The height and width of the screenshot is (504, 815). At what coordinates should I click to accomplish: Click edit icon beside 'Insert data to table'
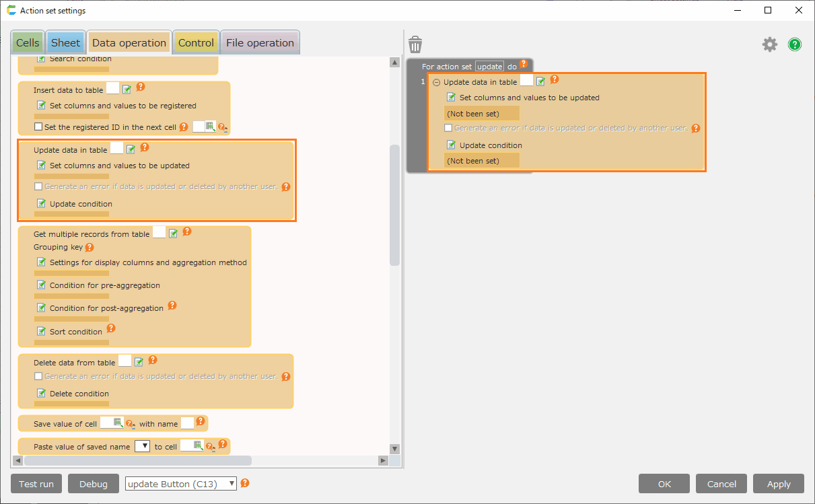[127, 89]
